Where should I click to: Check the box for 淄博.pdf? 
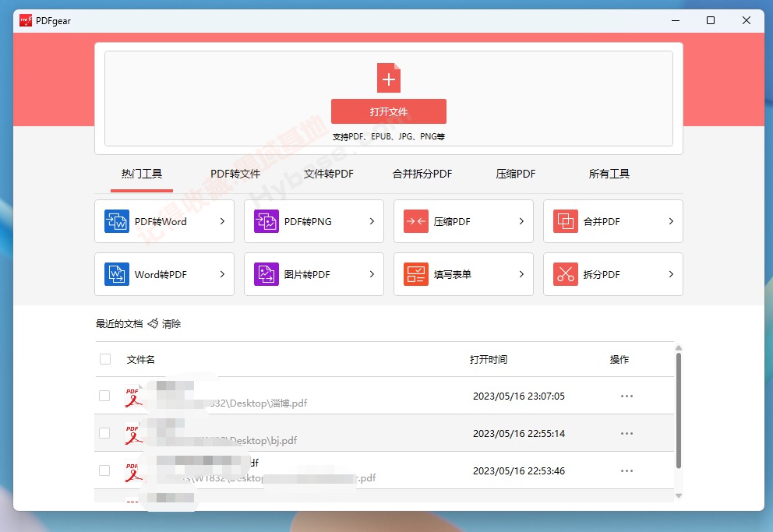point(104,396)
